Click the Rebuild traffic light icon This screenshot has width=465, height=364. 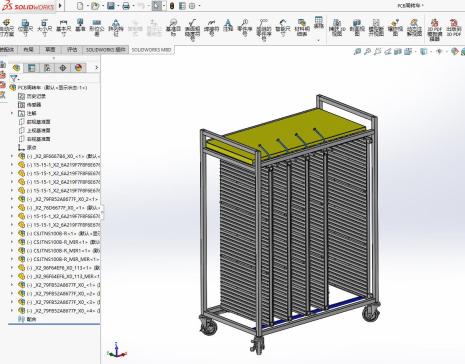(172, 6)
